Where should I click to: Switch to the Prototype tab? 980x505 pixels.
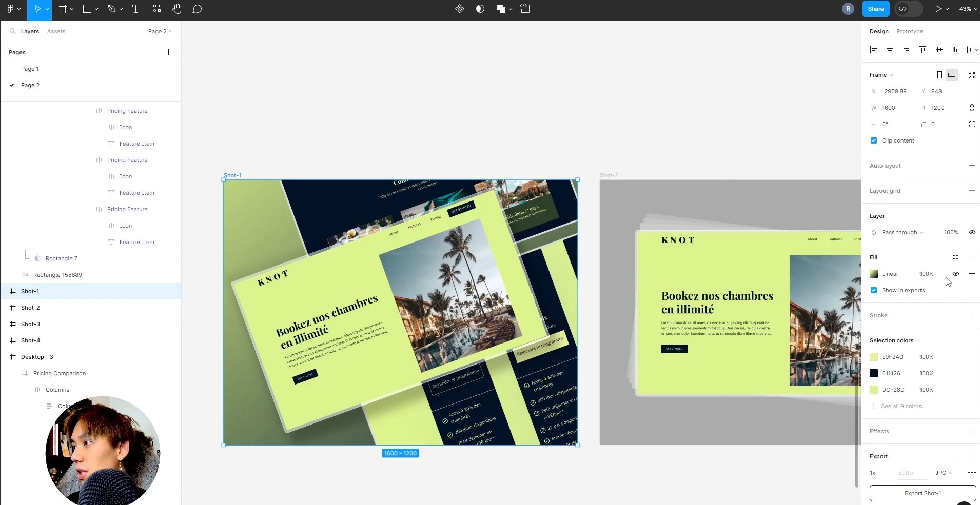click(x=909, y=31)
